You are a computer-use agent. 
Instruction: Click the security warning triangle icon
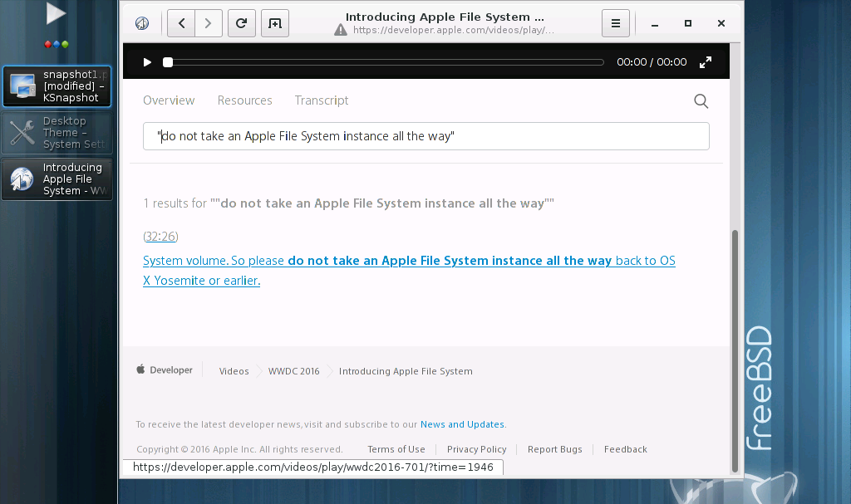pos(340,30)
